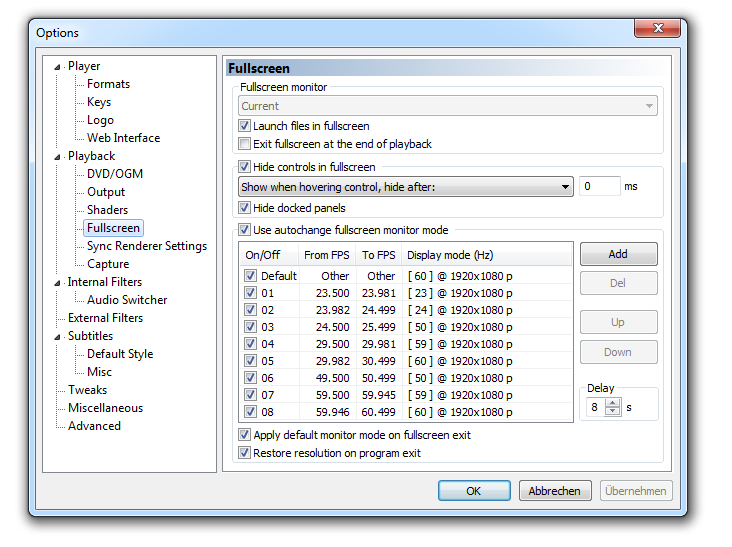Click the Add mode button
The image size is (732, 547).
coord(619,254)
